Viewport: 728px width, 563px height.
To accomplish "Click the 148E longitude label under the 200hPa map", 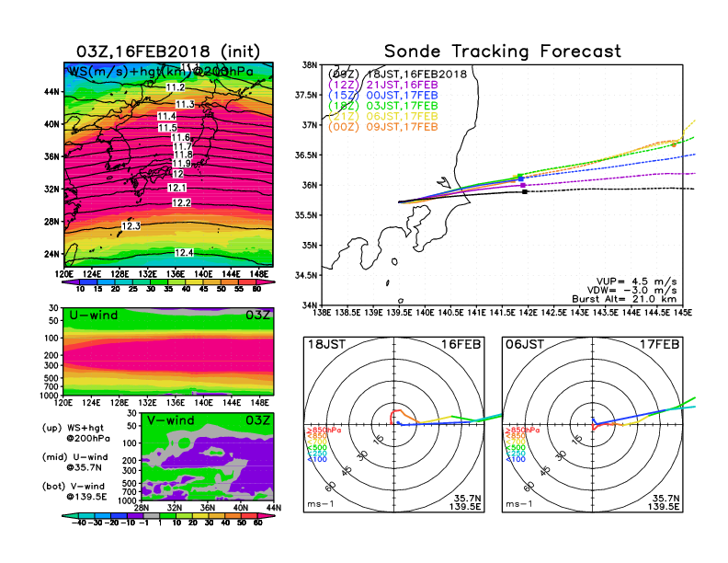I will tap(259, 273).
